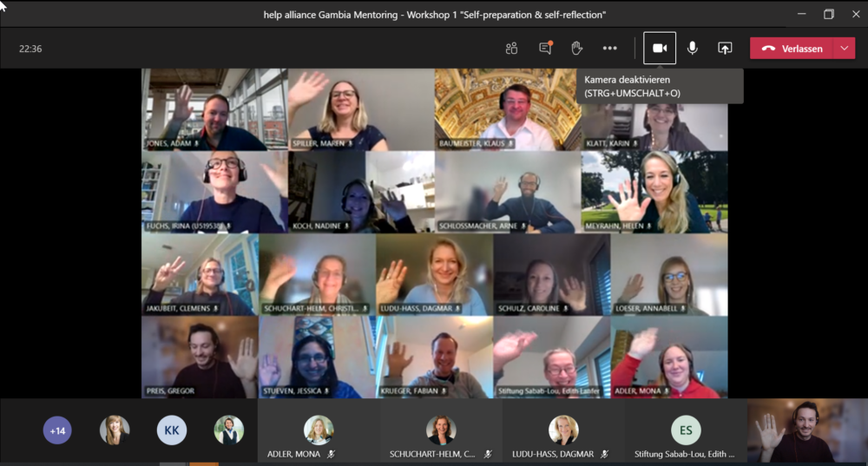
Task: Open the three-dot more actions menu
Action: click(x=610, y=49)
